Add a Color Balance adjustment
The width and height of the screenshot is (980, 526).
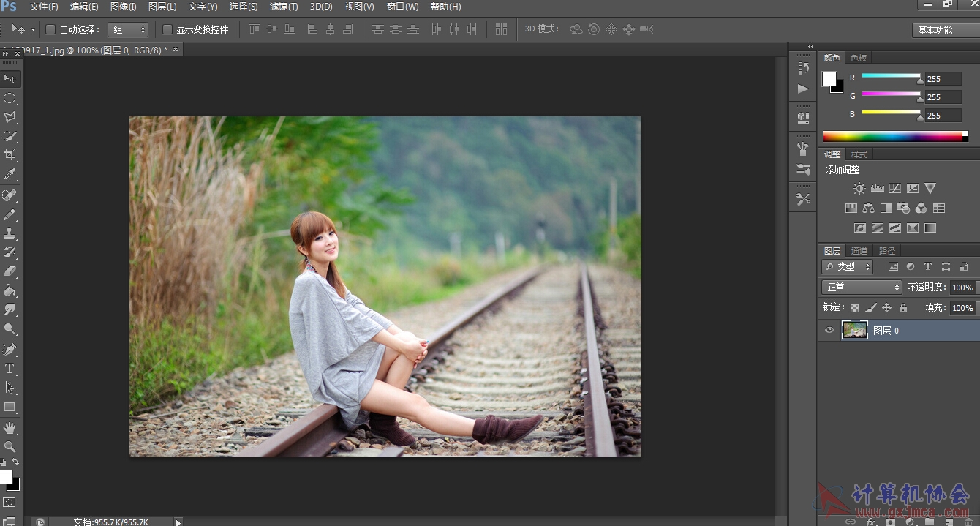click(868, 208)
